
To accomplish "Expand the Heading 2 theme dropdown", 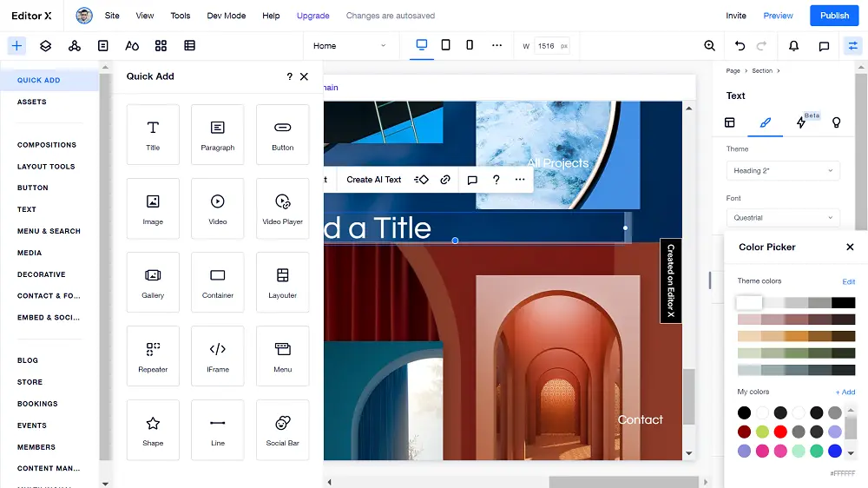I will tap(783, 170).
